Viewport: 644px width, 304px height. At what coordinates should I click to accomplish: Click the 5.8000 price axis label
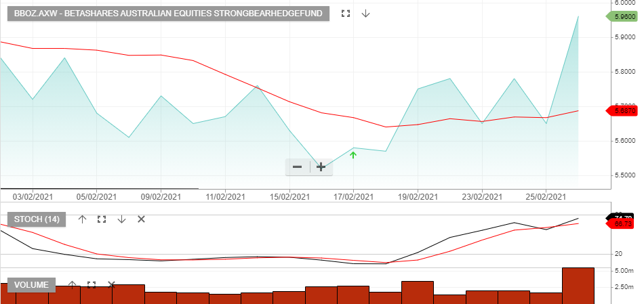click(626, 72)
